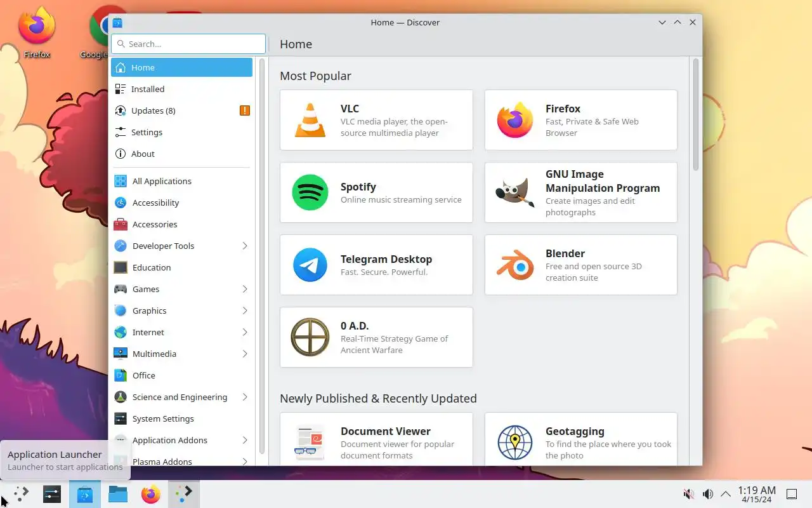The height and width of the screenshot is (508, 812).
Task: Expand the Developer Tools category
Action: pos(245,246)
